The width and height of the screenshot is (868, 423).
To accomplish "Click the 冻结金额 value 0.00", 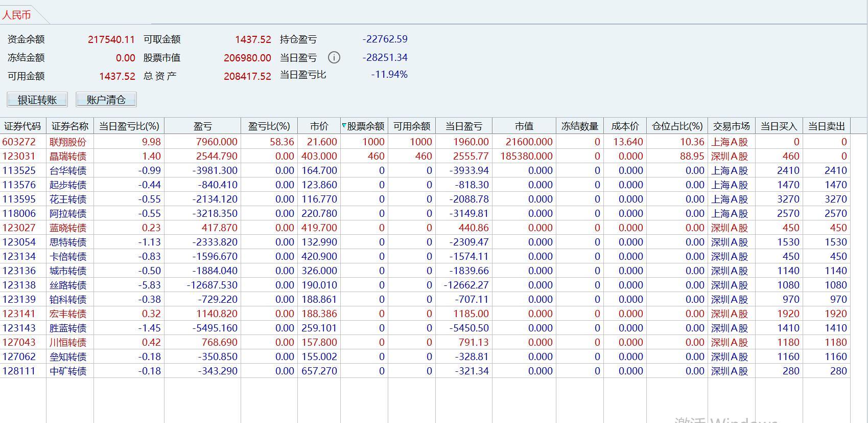I will 126,58.
